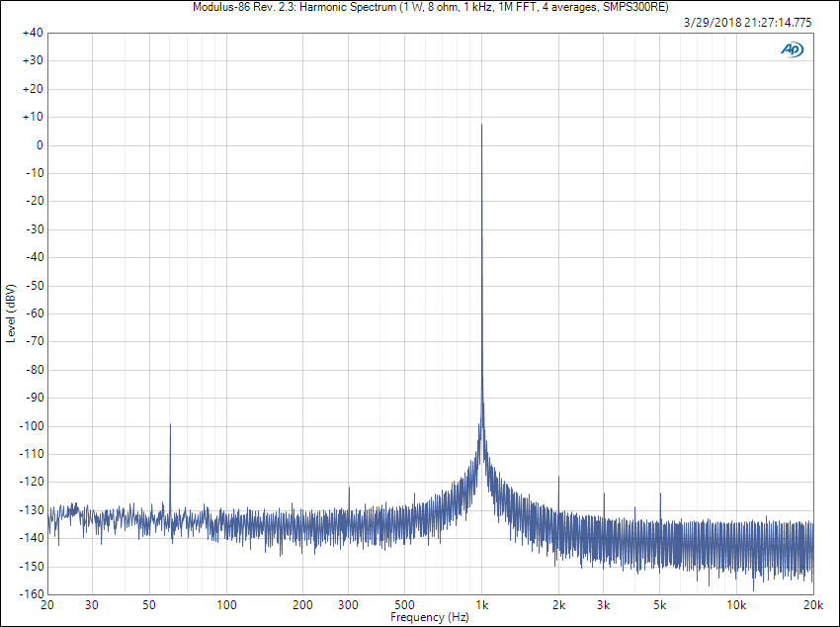Click the '-70' Y-axis value
Image resolution: width=840 pixels, height=627 pixels.
[35, 342]
